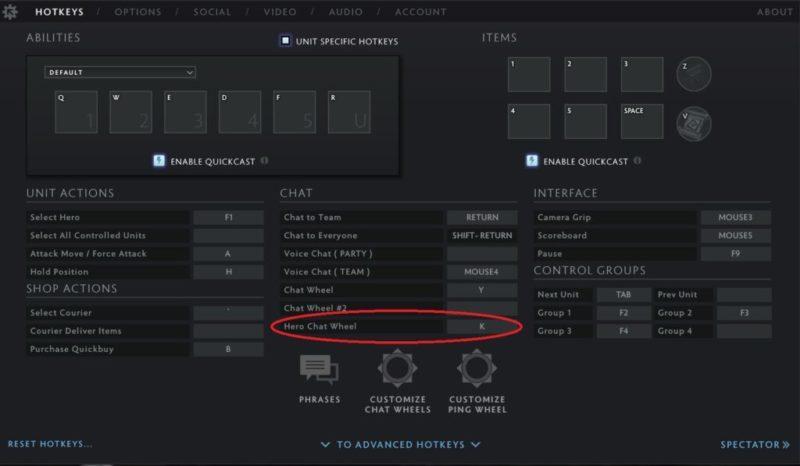Change Chat to Team key RETURN
Viewport: 800px width, 466px height.
pyautogui.click(x=482, y=217)
